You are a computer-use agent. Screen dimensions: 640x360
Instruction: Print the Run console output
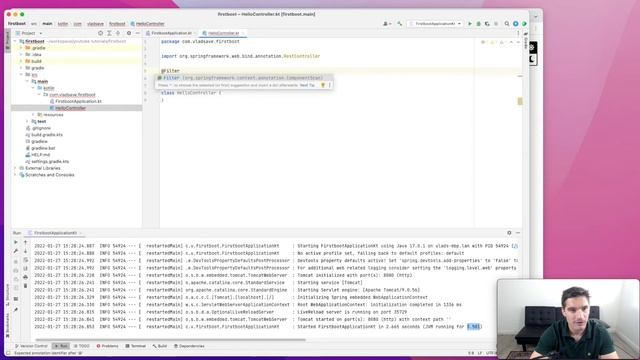(x=25, y=277)
